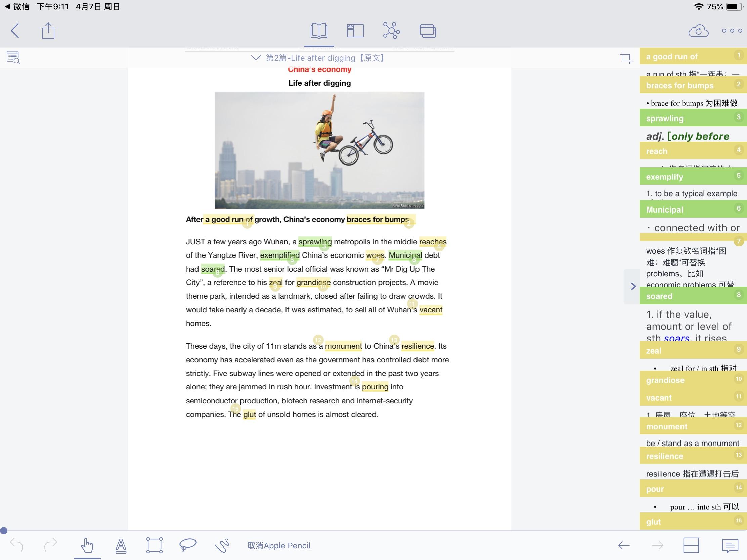Toggle the comment notes panel icon

[x=730, y=545]
